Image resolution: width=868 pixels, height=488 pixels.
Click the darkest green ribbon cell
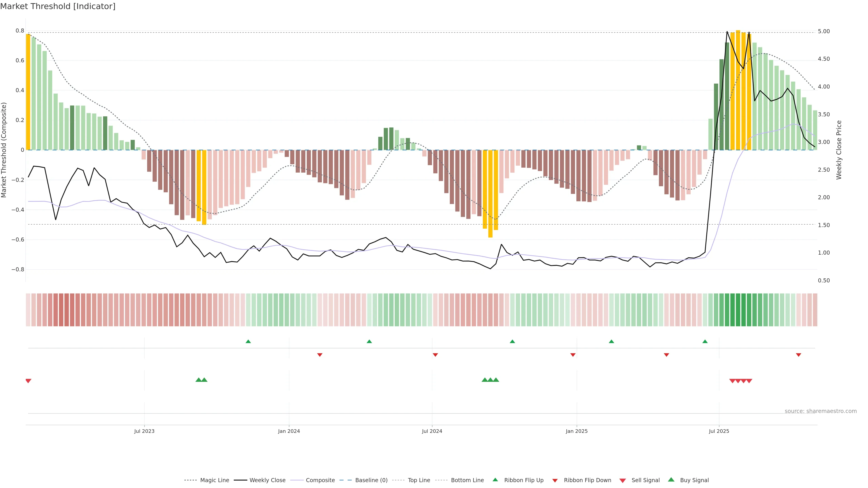738,310
